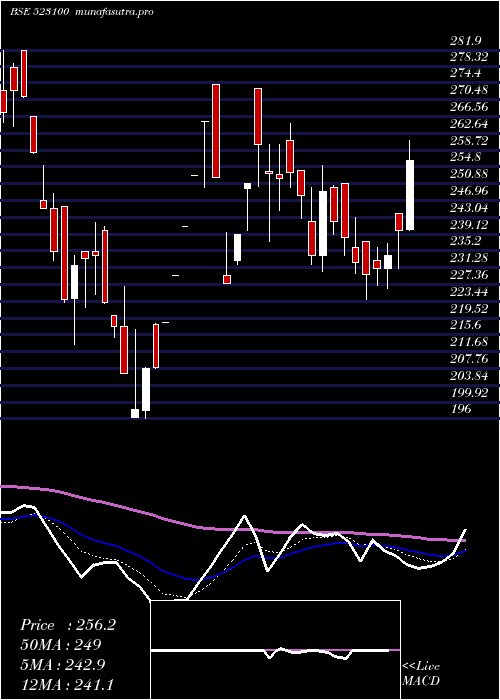Click the 215.6 price level label
This screenshot has width=500, height=700.
point(465,325)
